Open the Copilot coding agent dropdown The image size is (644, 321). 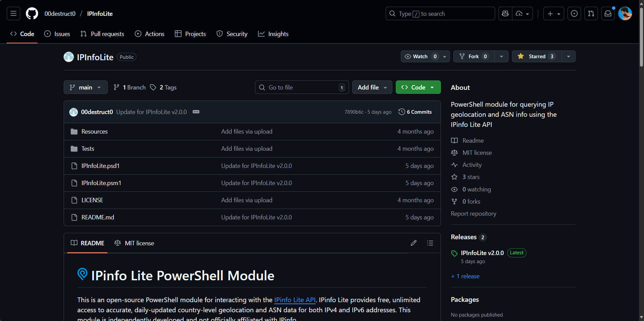(522, 13)
